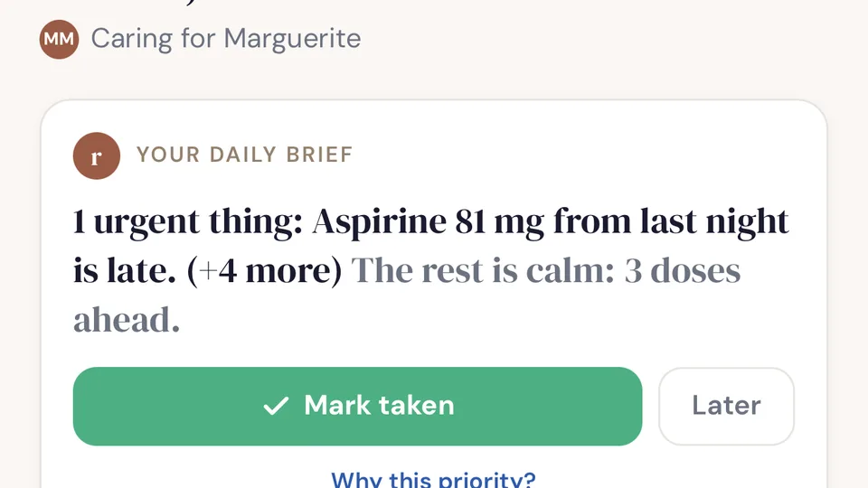The image size is (868, 488).
Task: Open the Caring for Marguerite label
Action: click(x=226, y=39)
